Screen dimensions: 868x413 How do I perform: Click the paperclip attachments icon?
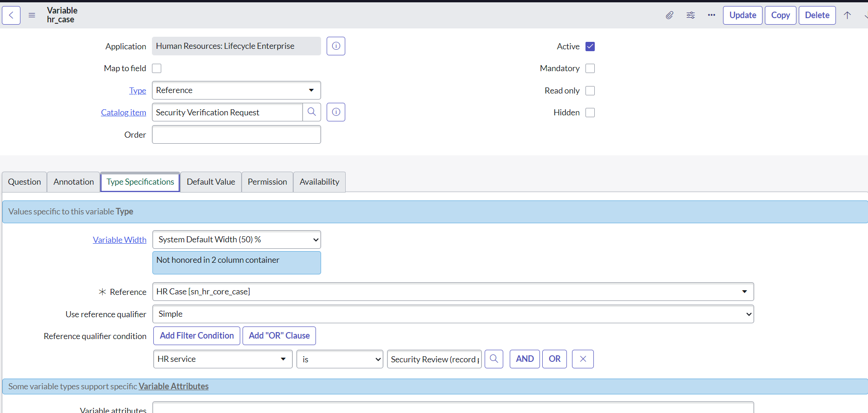(670, 15)
